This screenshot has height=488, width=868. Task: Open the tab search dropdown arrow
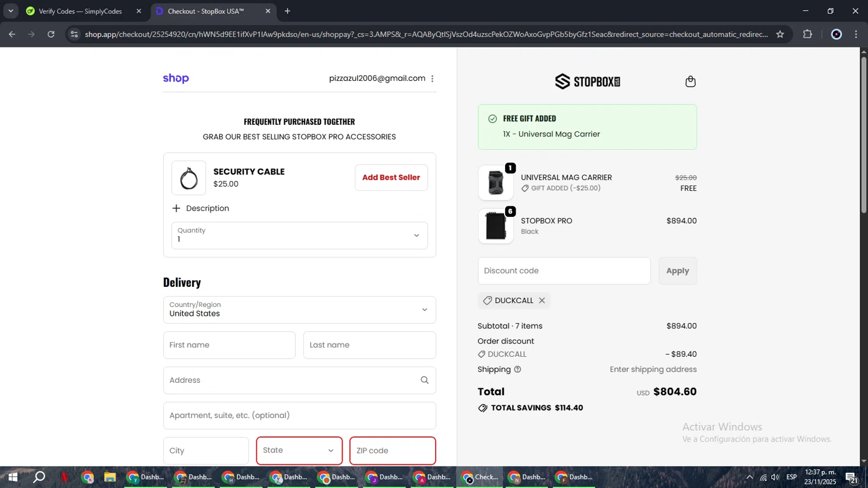click(10, 11)
